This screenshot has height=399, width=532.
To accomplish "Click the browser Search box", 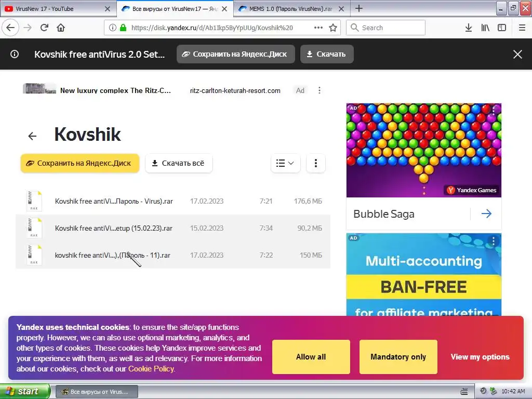I will coord(386,28).
